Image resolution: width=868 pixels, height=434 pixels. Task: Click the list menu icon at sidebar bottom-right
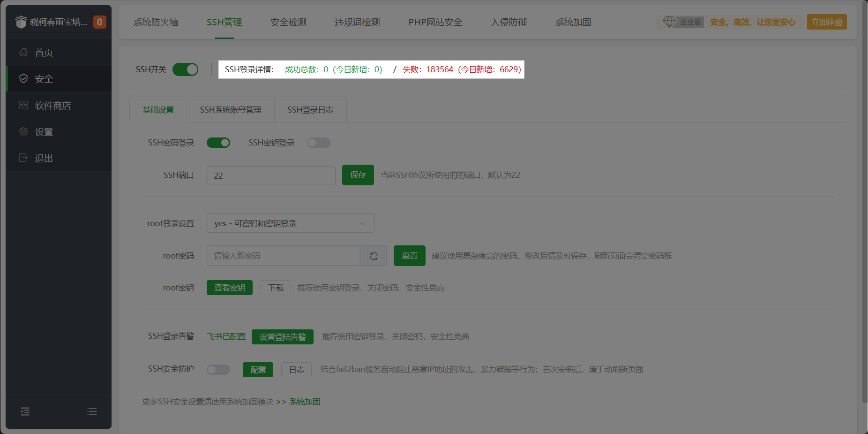click(92, 411)
